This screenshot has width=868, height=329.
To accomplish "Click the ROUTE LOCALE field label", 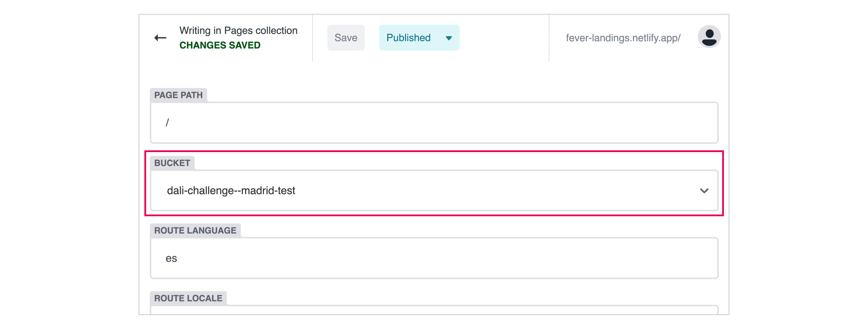I will 188,298.
